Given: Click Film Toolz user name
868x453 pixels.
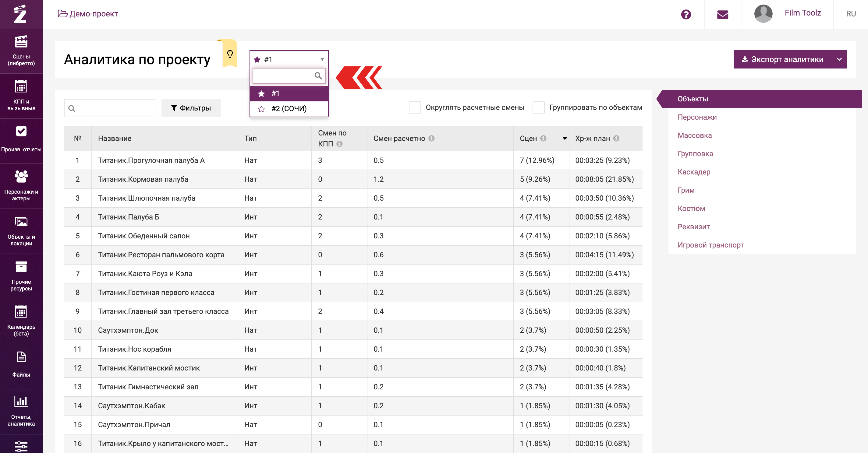Looking at the screenshot, I should [x=802, y=13].
